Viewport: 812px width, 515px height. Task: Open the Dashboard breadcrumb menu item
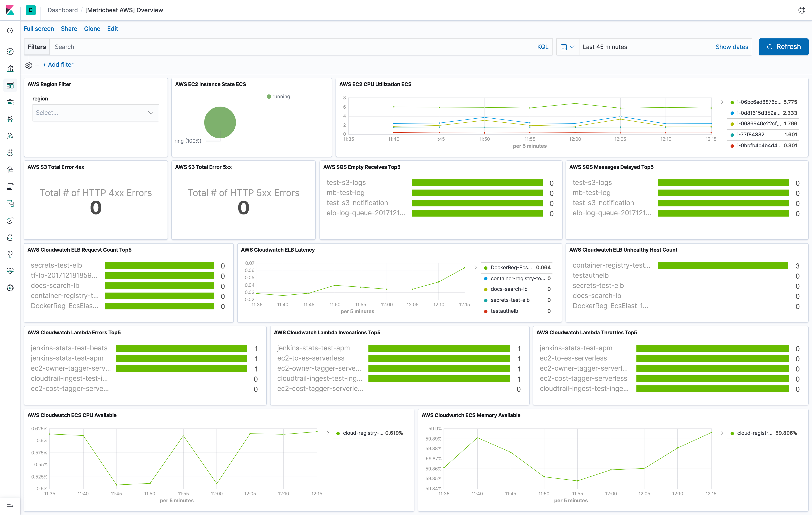pyautogui.click(x=62, y=10)
